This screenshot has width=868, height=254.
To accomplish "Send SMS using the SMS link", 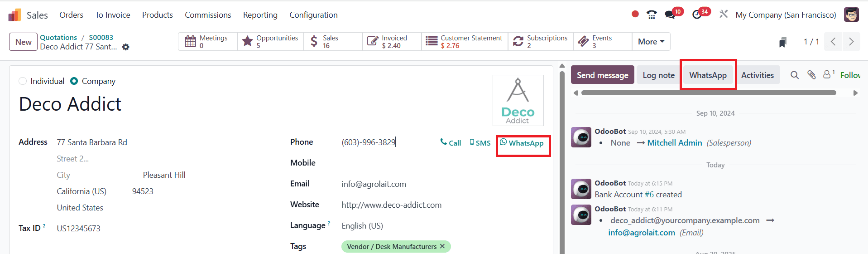I will pyautogui.click(x=480, y=142).
